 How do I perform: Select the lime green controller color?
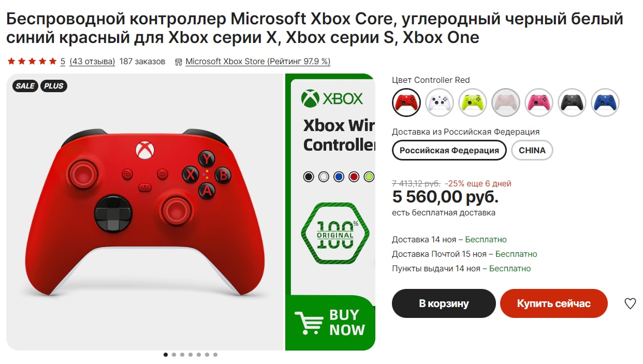coord(473,103)
